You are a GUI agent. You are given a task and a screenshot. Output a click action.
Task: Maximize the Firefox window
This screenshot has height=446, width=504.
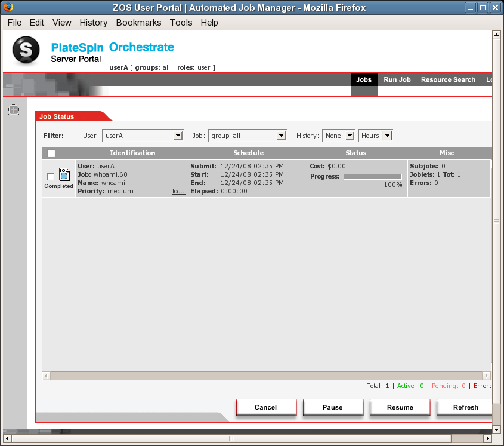pos(483,7)
